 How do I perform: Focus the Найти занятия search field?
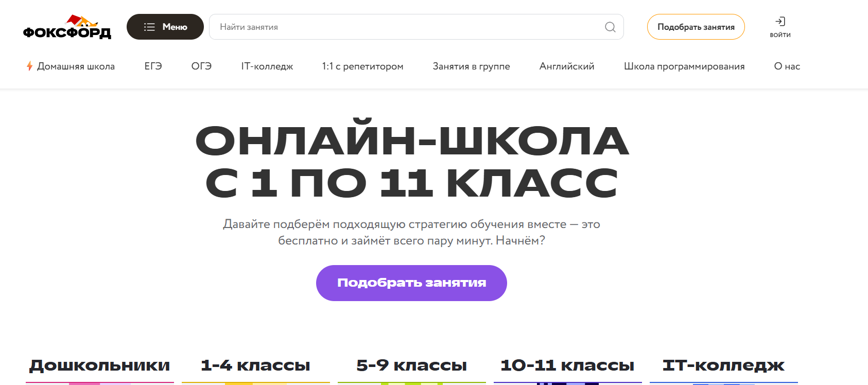point(416,27)
